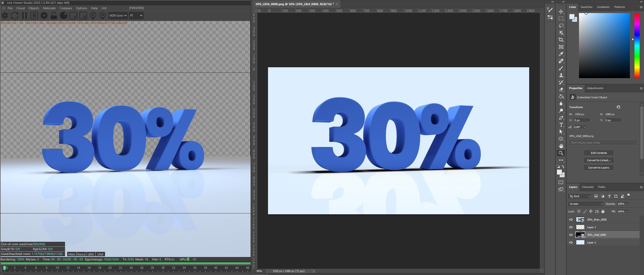The image size is (644, 275).
Task: Toggle lock transparent pixels
Action: pos(579,211)
